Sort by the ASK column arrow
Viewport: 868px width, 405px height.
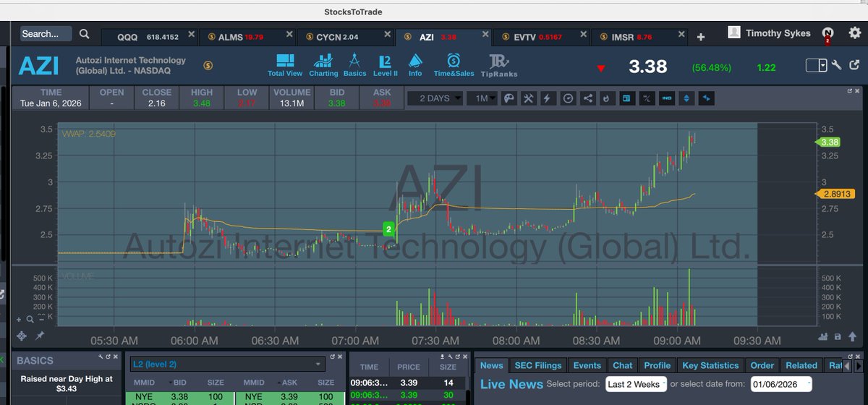click(x=278, y=383)
